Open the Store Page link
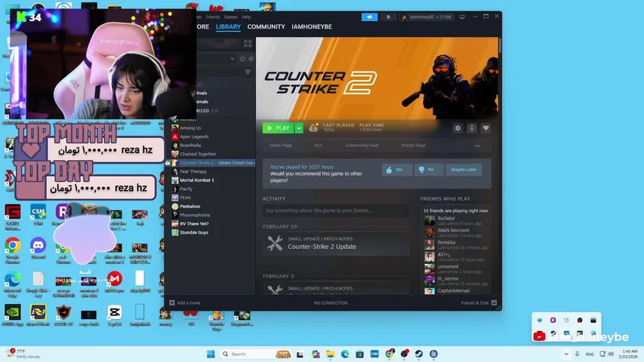This screenshot has height=362, width=644. (281, 146)
